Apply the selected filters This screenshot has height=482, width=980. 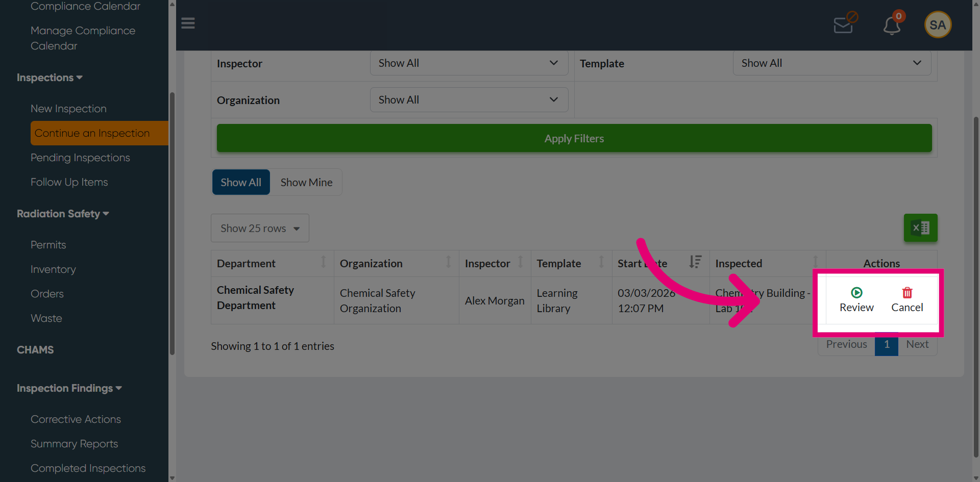pos(574,138)
